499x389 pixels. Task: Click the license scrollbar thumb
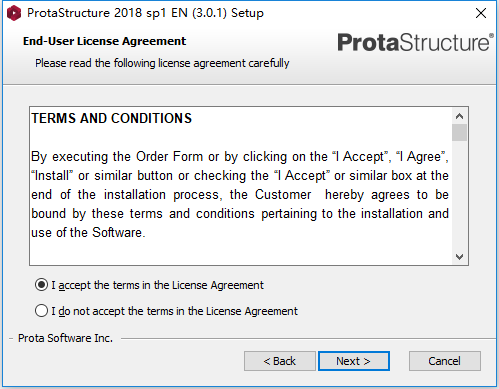point(460,133)
